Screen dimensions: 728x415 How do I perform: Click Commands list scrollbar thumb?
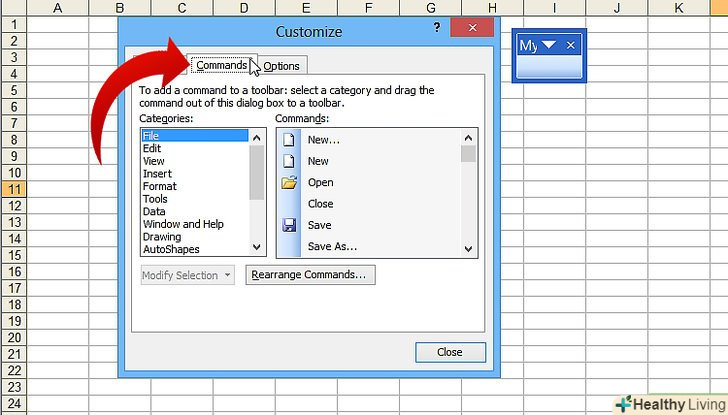pos(468,154)
